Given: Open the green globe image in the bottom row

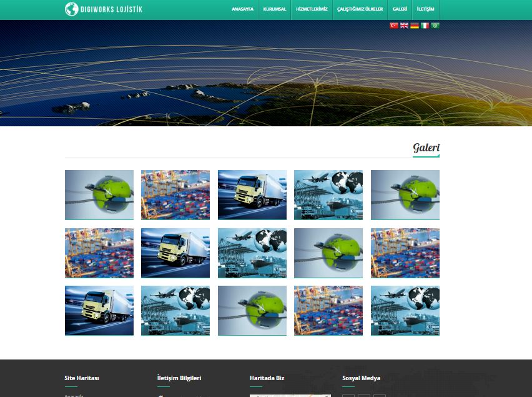Looking at the screenshot, I should 252,310.
